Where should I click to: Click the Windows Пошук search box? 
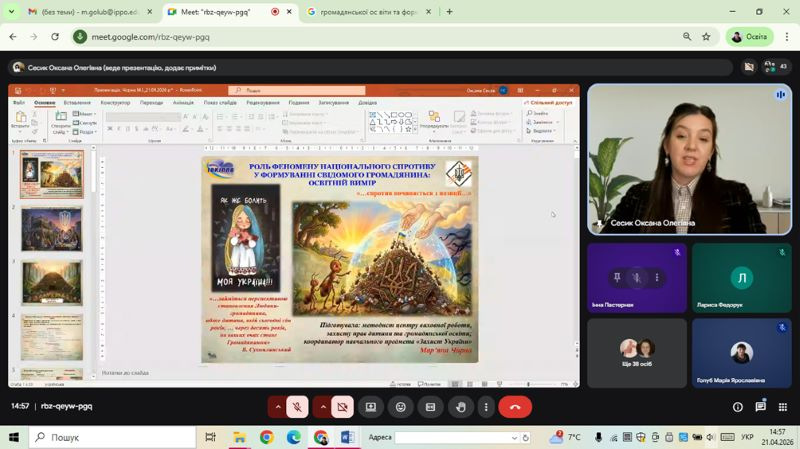[112, 437]
